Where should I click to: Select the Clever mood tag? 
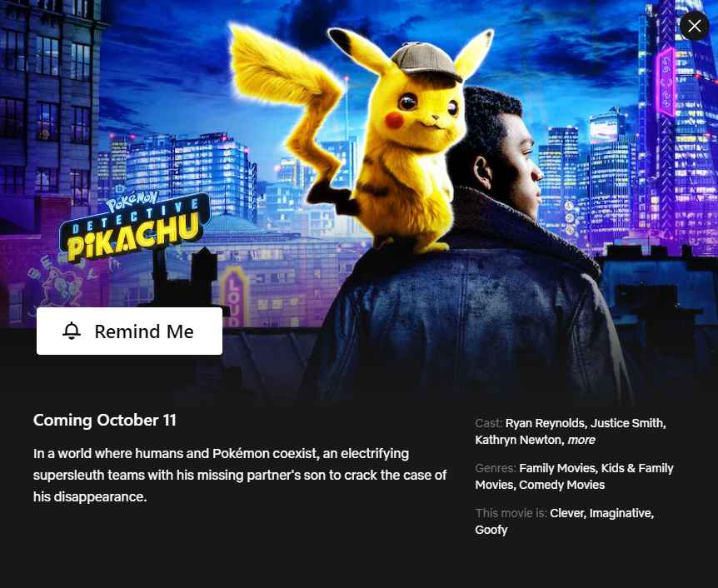pos(566,513)
